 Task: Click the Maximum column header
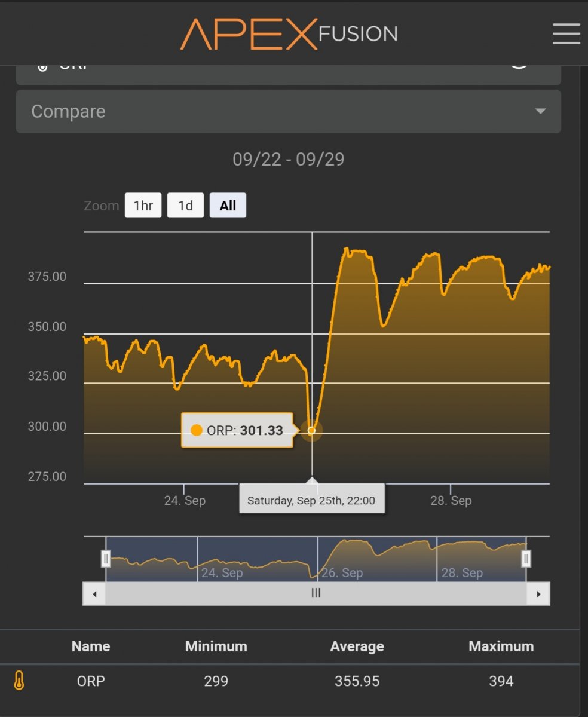coord(501,646)
